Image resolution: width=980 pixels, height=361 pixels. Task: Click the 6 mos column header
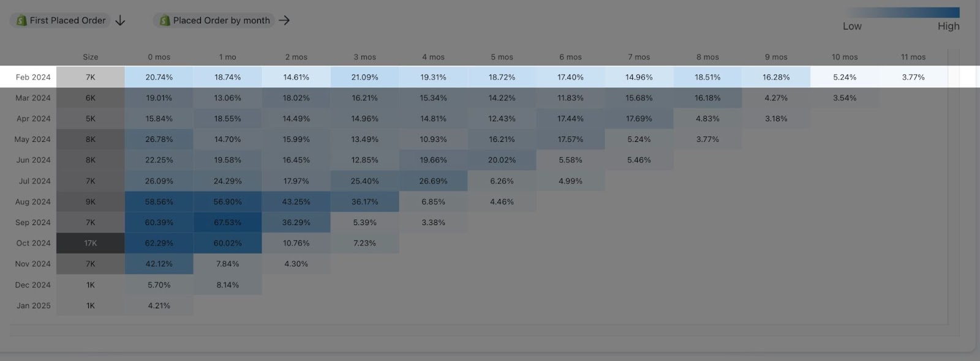(570, 57)
